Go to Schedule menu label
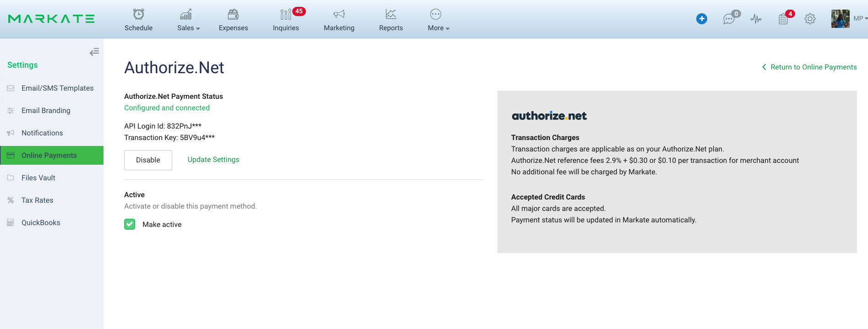 click(x=138, y=28)
